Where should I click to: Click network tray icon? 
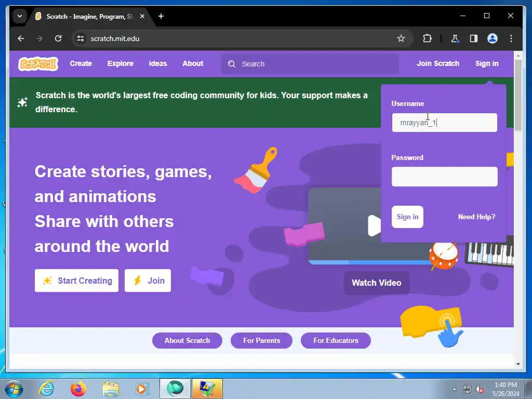coord(467,390)
